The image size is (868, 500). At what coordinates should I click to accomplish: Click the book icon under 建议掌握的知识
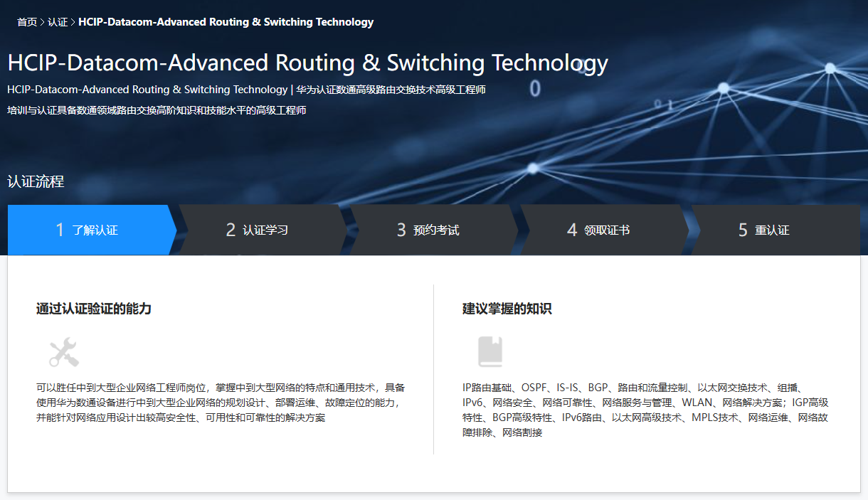(x=490, y=352)
